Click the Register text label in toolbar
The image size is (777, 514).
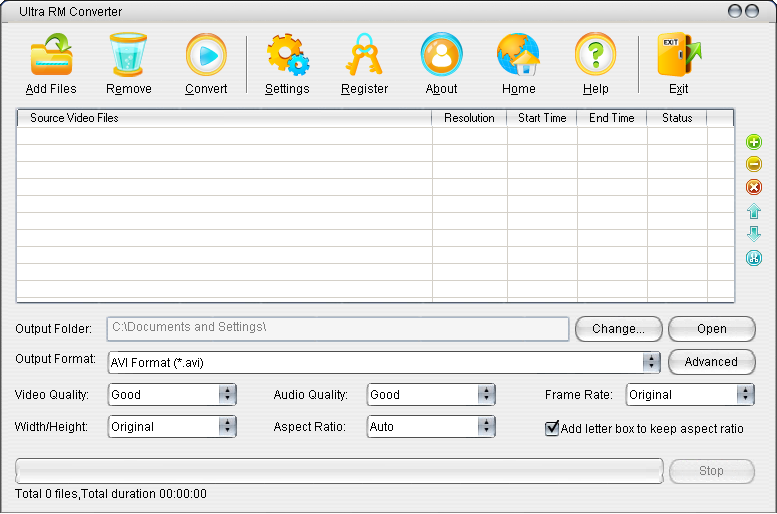click(364, 89)
